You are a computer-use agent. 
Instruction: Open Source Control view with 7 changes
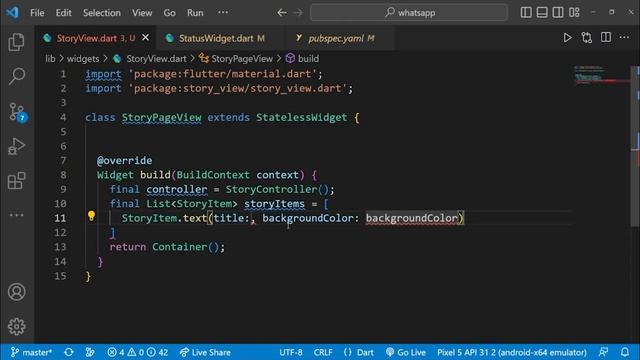click(17, 111)
